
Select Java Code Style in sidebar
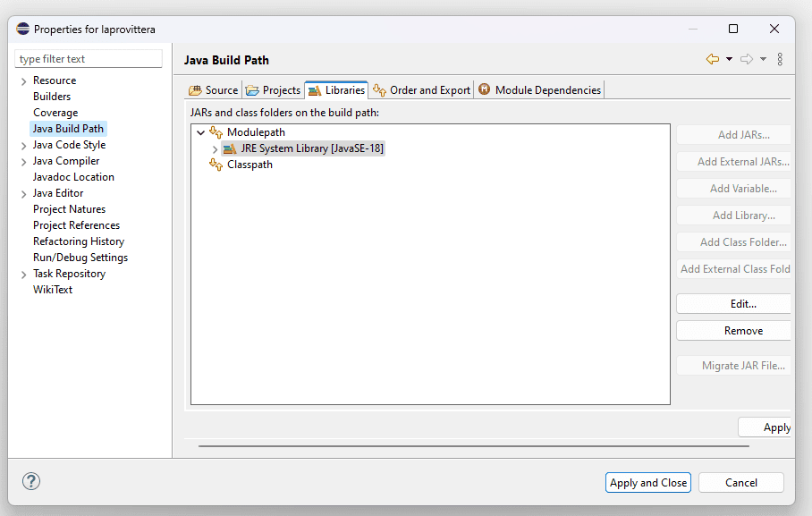(70, 145)
